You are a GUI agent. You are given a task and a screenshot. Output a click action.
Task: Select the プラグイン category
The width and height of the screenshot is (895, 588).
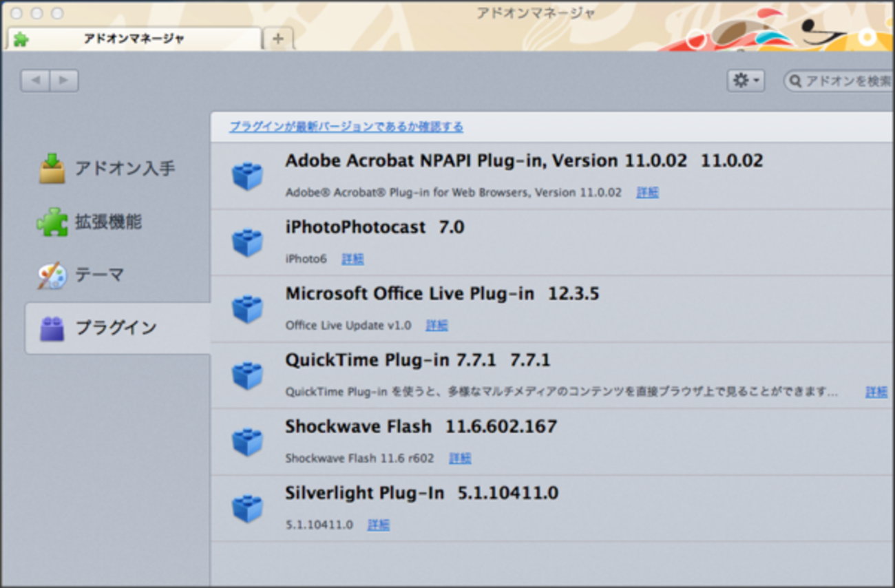click(x=117, y=328)
